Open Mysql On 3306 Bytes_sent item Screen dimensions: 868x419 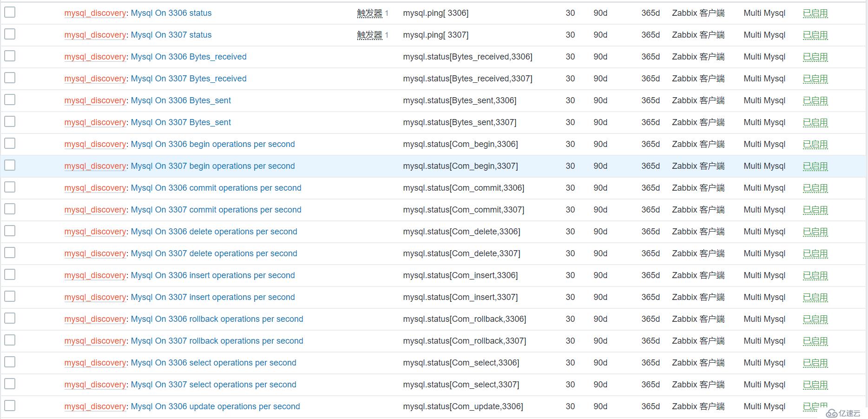click(181, 100)
